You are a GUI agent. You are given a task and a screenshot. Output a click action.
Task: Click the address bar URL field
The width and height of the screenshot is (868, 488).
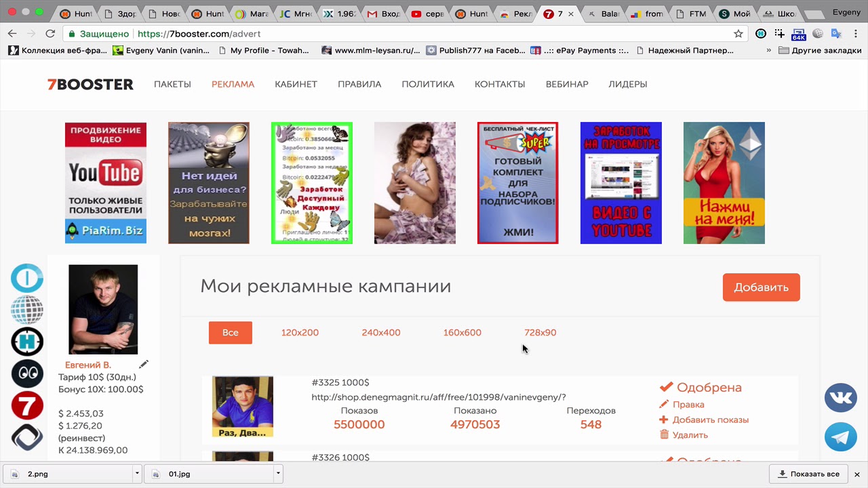434,33
